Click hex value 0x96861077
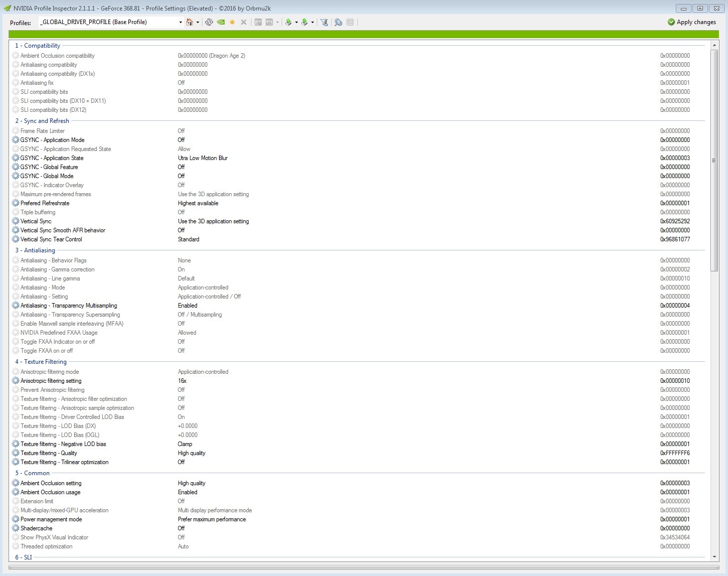Image resolution: width=728 pixels, height=576 pixels. 675,239
